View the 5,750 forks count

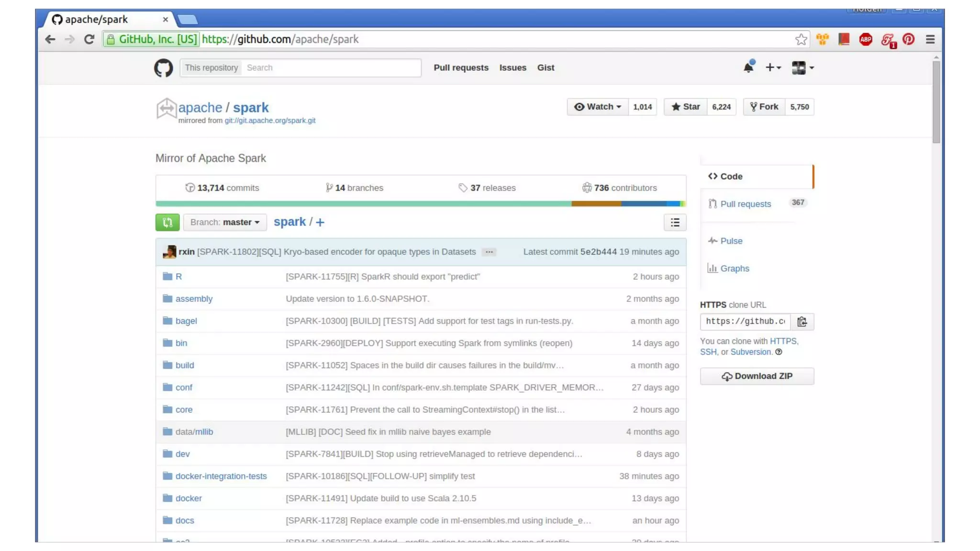pyautogui.click(x=799, y=107)
